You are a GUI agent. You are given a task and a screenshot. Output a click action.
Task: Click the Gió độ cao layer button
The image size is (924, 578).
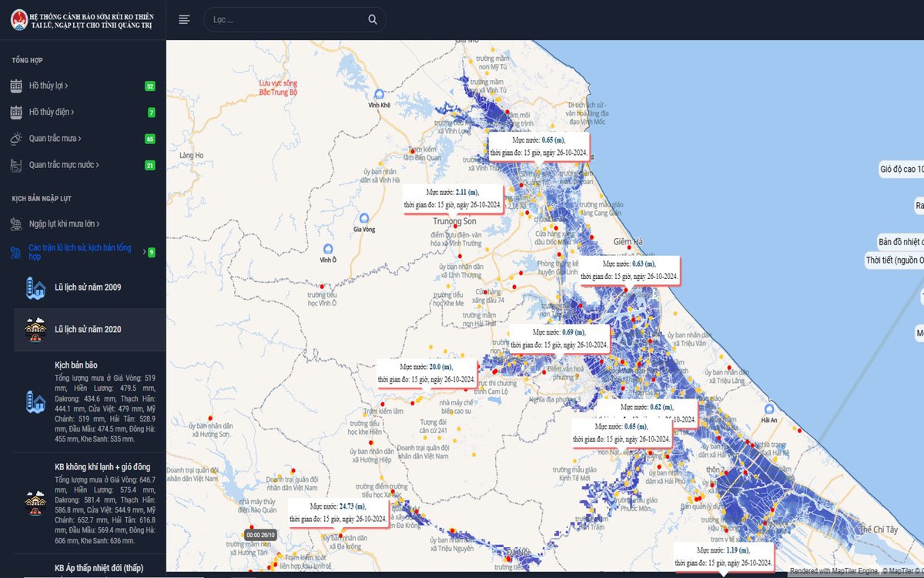pyautogui.click(x=902, y=169)
